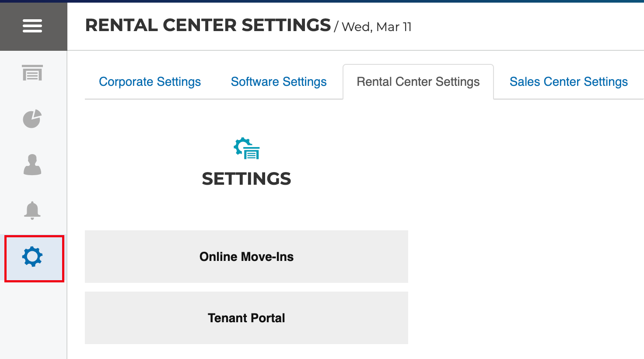Click the empty area right of Online Move-Ins
Screen dimensions: 644x359
pyautogui.click(x=525, y=257)
